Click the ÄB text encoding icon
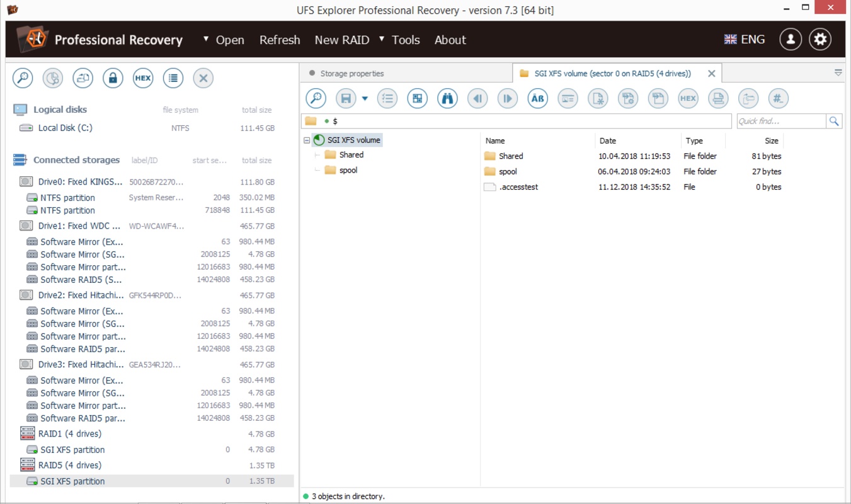Image resolution: width=851 pixels, height=504 pixels. coord(537,98)
